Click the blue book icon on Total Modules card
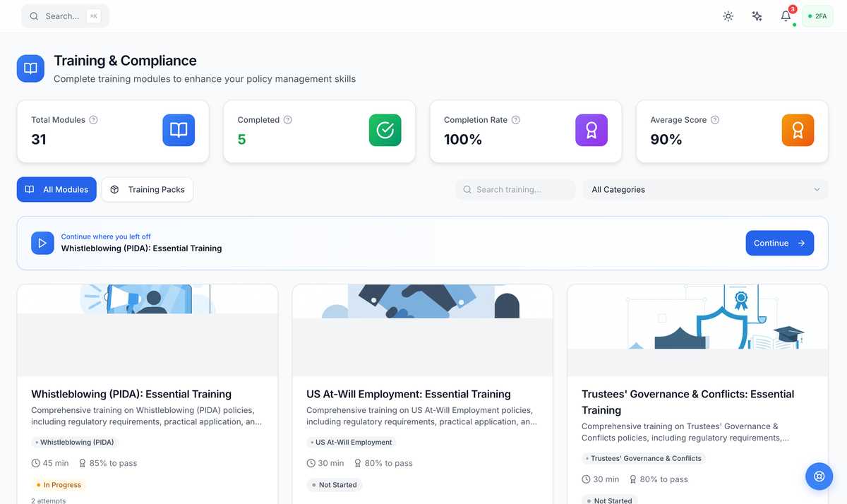 tap(179, 131)
